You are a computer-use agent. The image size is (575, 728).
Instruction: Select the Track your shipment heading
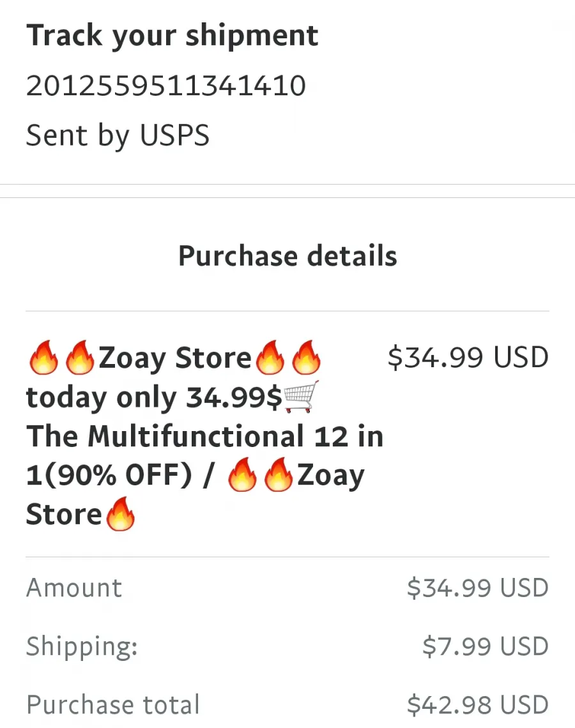(172, 36)
